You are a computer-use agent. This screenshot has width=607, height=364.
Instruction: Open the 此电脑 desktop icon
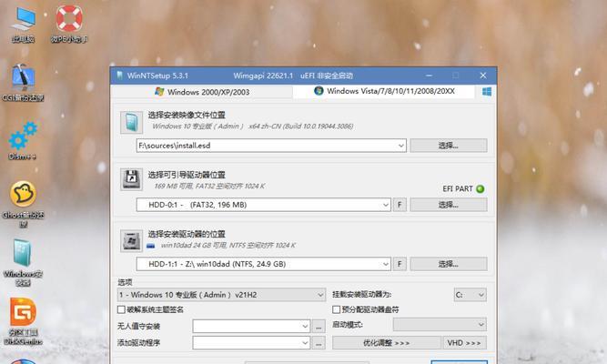[x=24, y=24]
